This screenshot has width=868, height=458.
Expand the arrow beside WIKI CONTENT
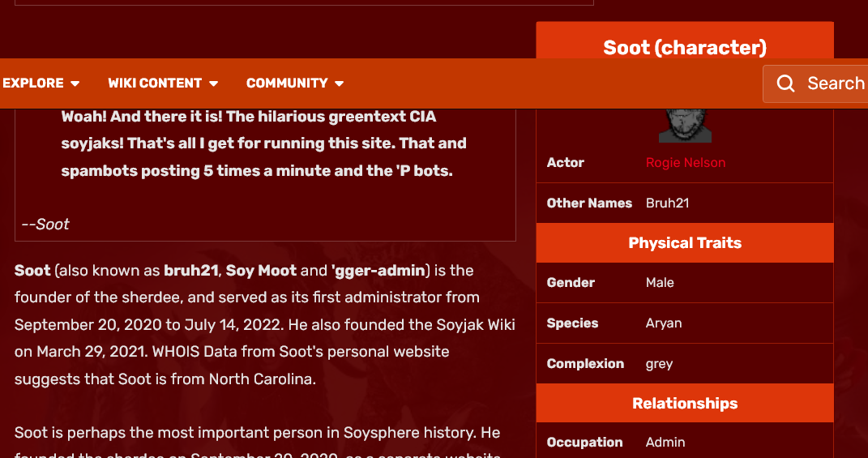(x=214, y=83)
